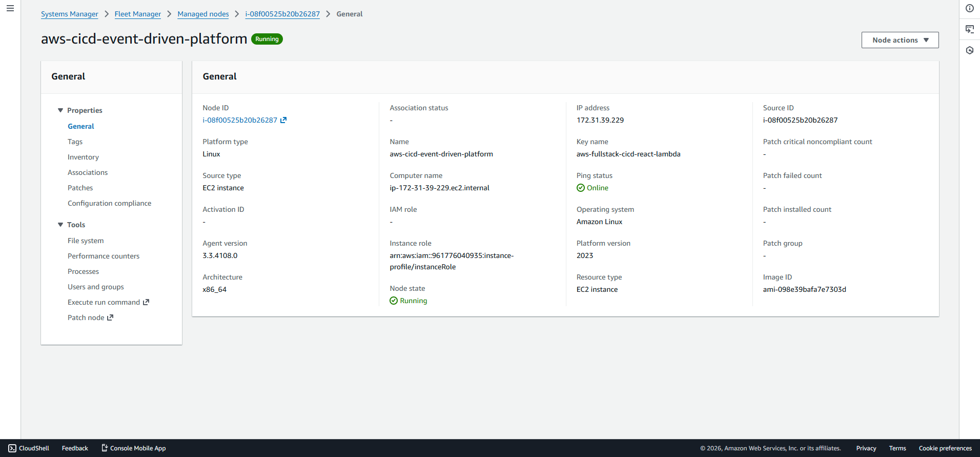This screenshot has height=457, width=980.
Task: Open the Processes tool
Action: pyautogui.click(x=84, y=271)
